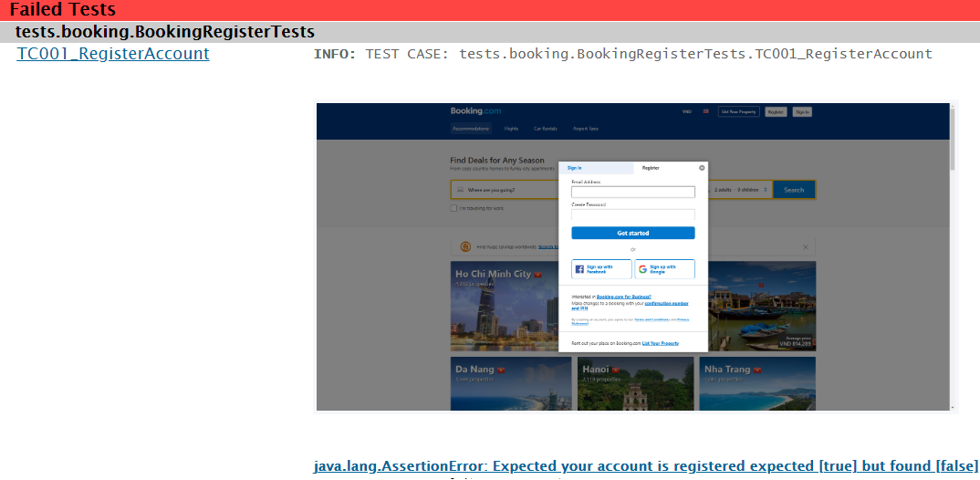980x480 pixels.
Task: Dismiss the savings banner with its X icon
Action: 806,247
